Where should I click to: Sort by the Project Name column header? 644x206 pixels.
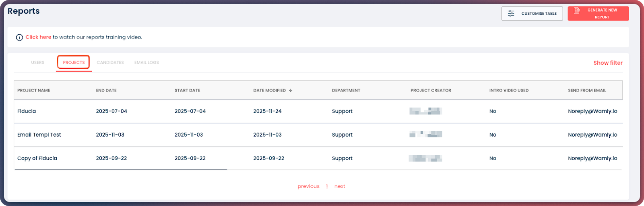pyautogui.click(x=34, y=90)
